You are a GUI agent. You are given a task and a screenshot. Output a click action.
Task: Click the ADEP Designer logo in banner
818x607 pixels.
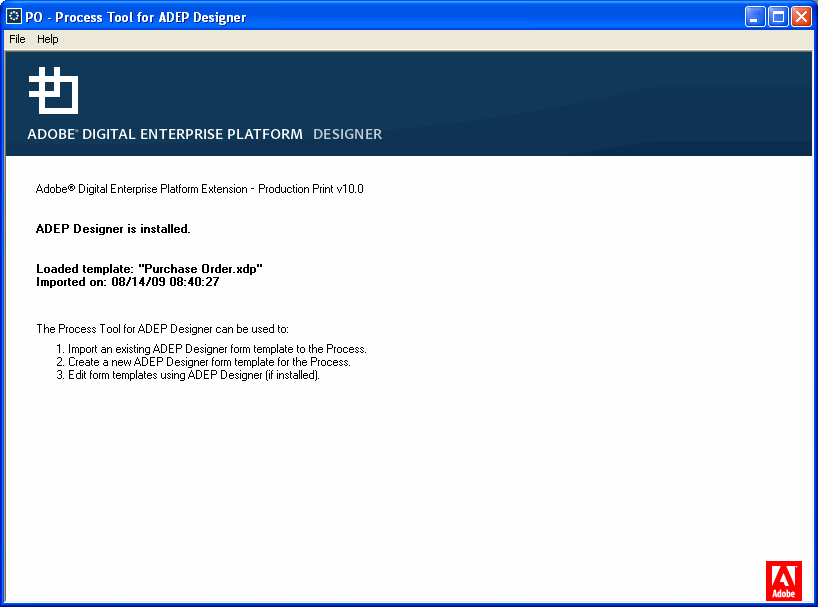[x=53, y=91]
